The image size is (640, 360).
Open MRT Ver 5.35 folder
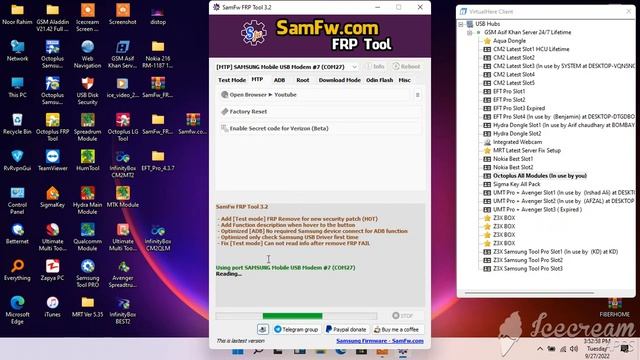87,307
